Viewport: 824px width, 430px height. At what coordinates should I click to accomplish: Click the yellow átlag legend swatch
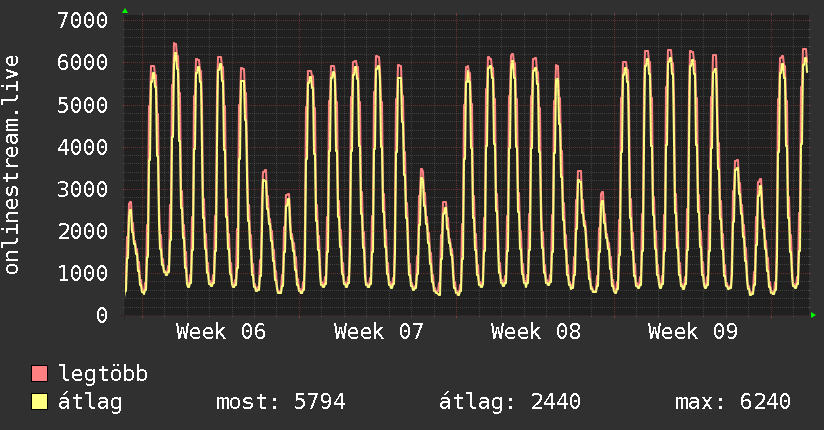pyautogui.click(x=39, y=402)
